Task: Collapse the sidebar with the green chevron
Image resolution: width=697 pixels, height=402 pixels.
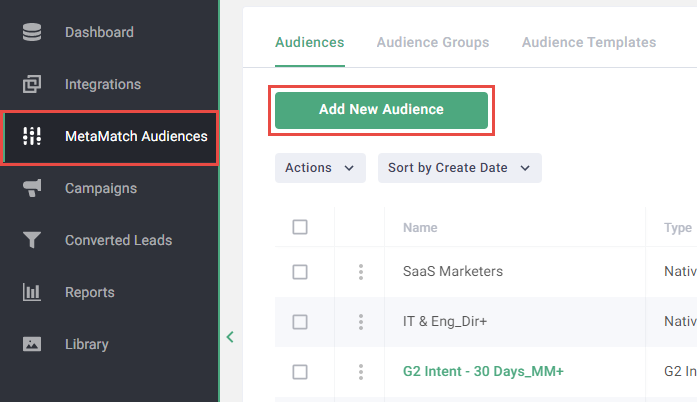Action: click(230, 337)
